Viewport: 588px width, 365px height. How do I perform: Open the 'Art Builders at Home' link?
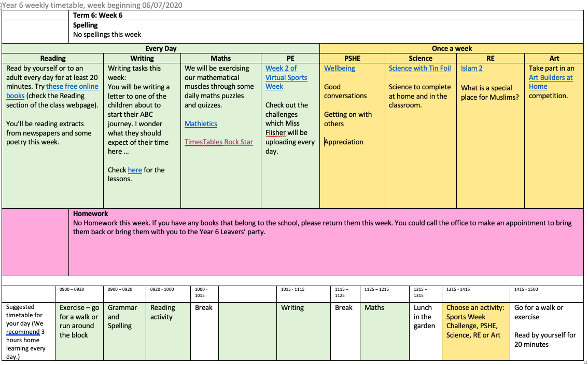(550, 77)
